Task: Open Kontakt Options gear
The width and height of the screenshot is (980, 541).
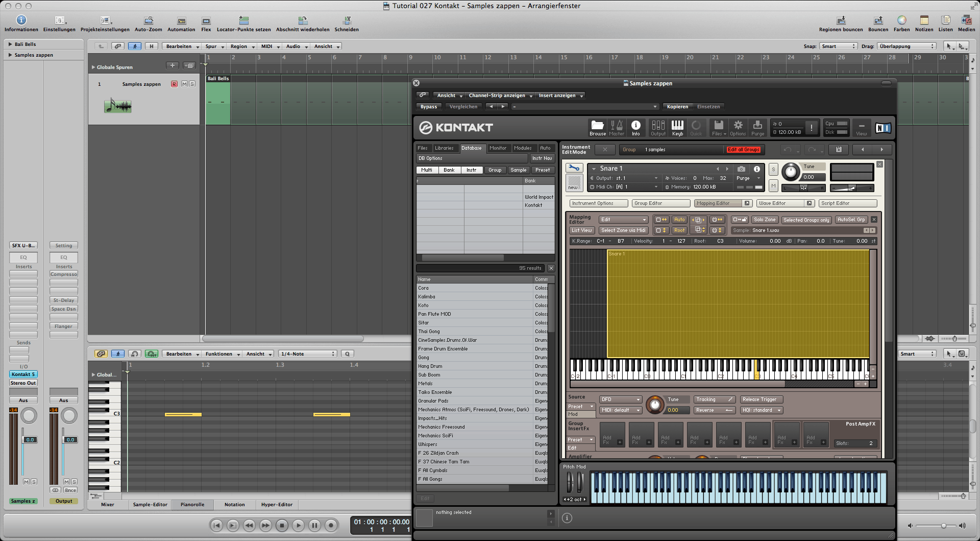Action: pyautogui.click(x=738, y=127)
